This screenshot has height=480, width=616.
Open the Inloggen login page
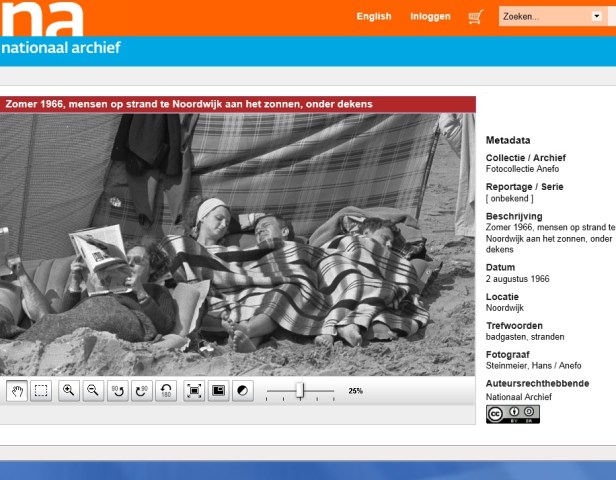[430, 17]
